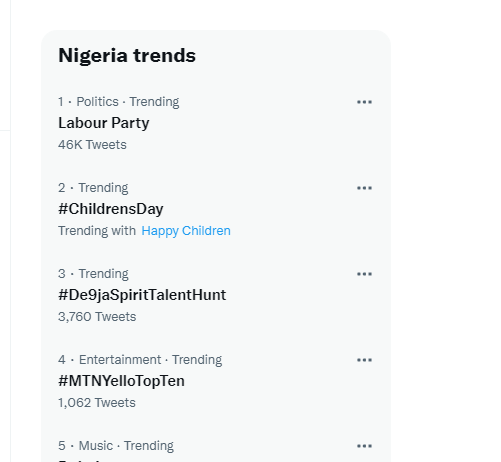Screen dimensions: 501x462
Task: Open more options for #ChildrensDay trend
Action: click(364, 188)
